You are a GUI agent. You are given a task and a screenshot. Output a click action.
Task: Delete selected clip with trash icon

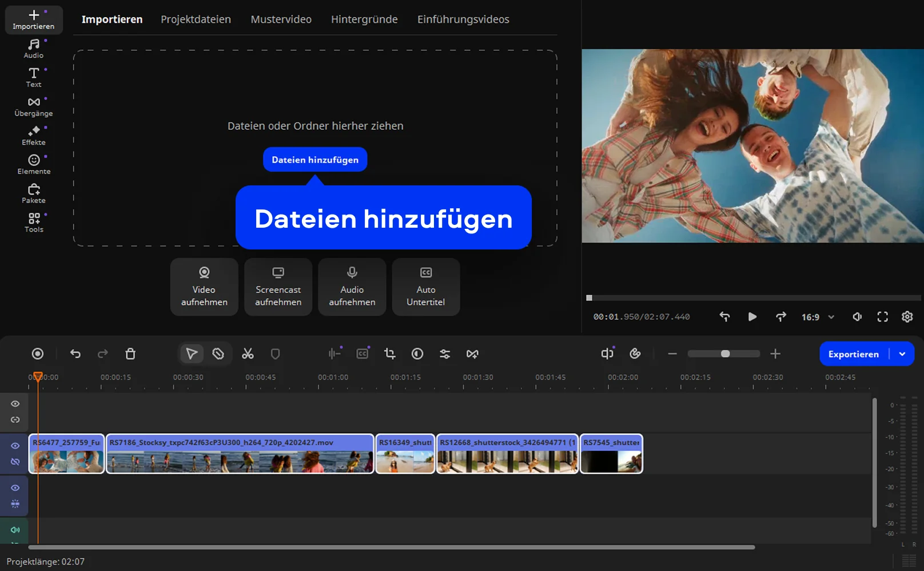pos(130,354)
